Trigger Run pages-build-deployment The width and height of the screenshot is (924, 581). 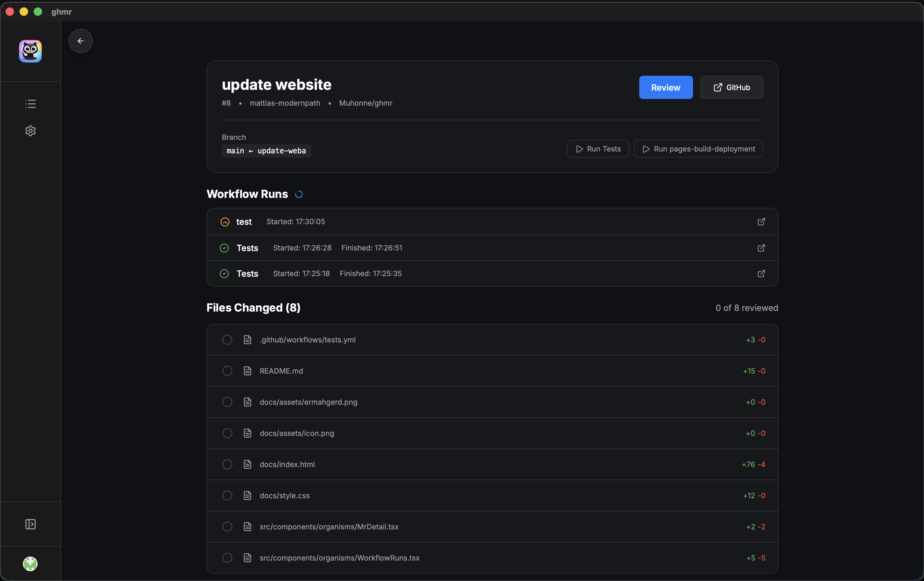point(698,149)
